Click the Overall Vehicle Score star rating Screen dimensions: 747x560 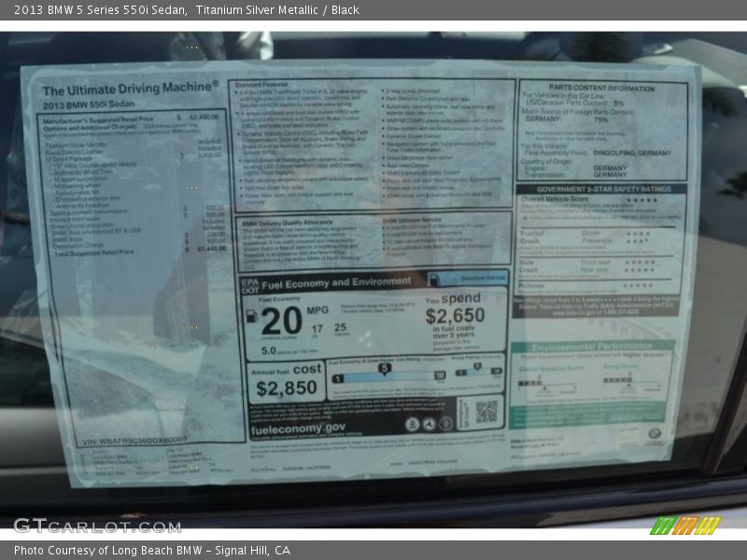tap(643, 200)
